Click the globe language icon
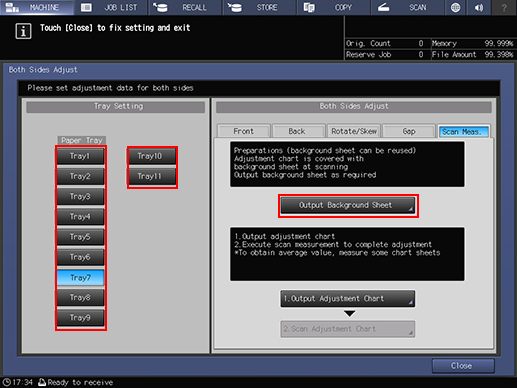Image resolution: width=517 pixels, height=388 pixels. pyautogui.click(x=455, y=7)
